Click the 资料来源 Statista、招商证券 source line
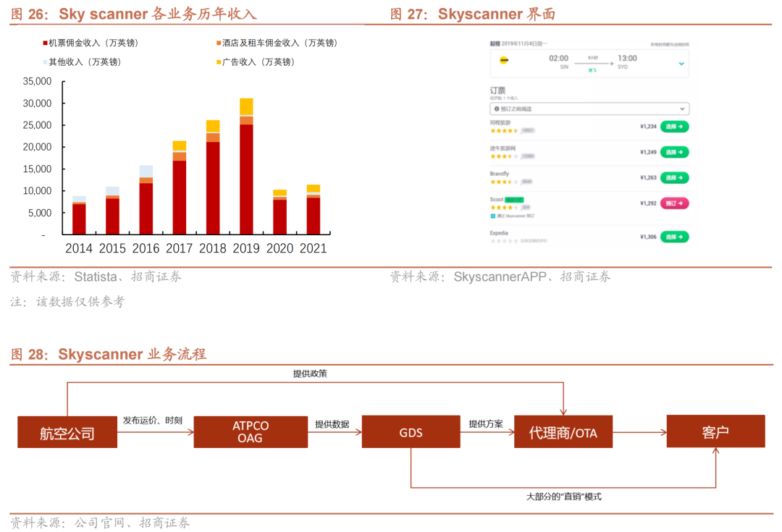The image size is (782, 532). [96, 276]
